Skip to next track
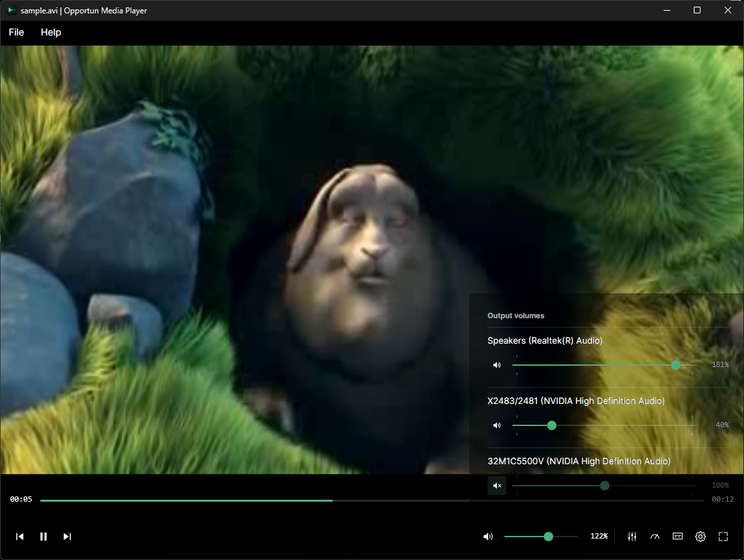The height and width of the screenshot is (560, 744). pyautogui.click(x=67, y=537)
